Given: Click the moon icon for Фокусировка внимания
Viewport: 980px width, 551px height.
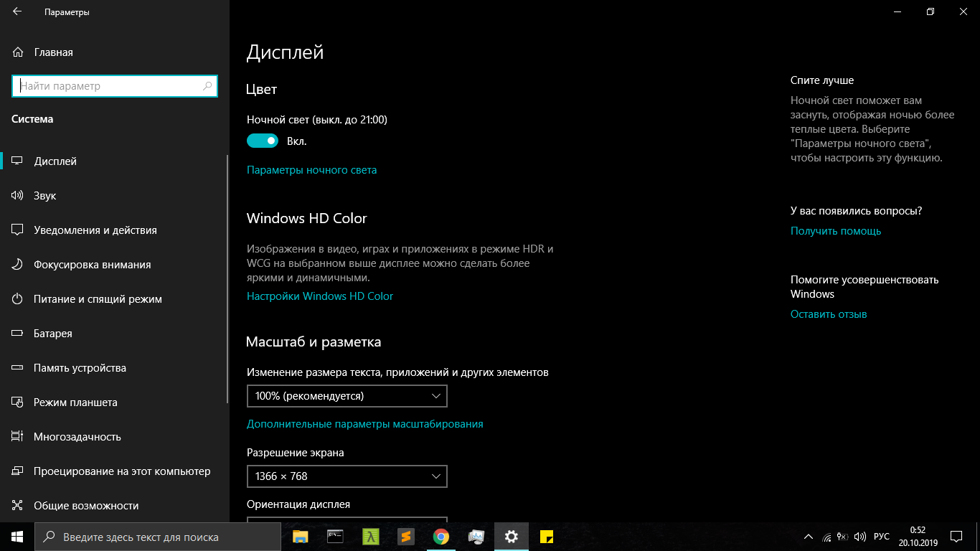Looking at the screenshot, I should tap(18, 265).
